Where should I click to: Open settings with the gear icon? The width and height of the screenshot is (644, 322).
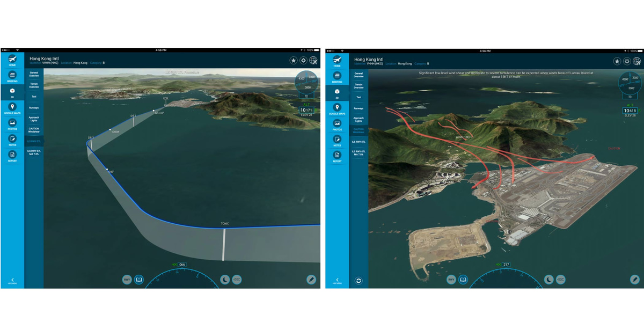(x=303, y=61)
